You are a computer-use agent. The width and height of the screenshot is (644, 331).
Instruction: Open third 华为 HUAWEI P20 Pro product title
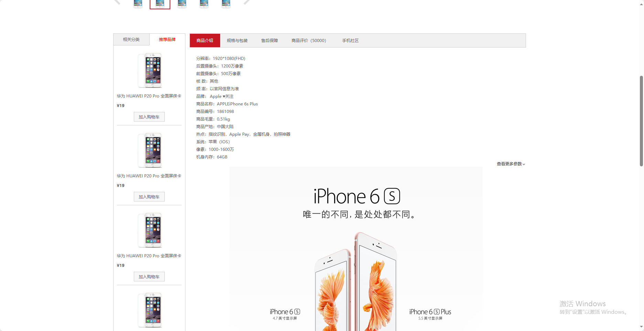coord(149,256)
